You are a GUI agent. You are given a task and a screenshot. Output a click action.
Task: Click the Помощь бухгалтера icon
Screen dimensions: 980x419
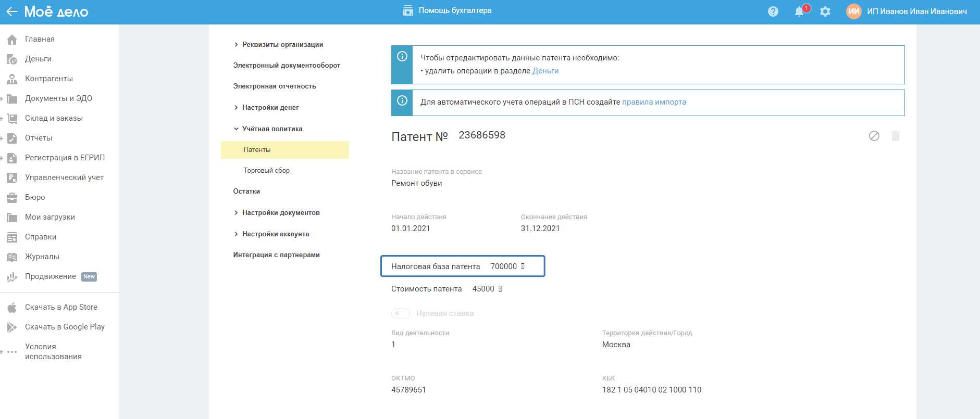click(x=408, y=10)
